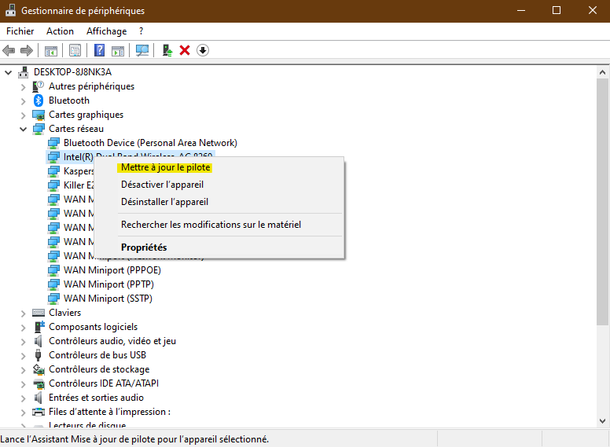Toggle the action pane toolbar icon
The width and height of the screenshot is (610, 447).
click(118, 51)
